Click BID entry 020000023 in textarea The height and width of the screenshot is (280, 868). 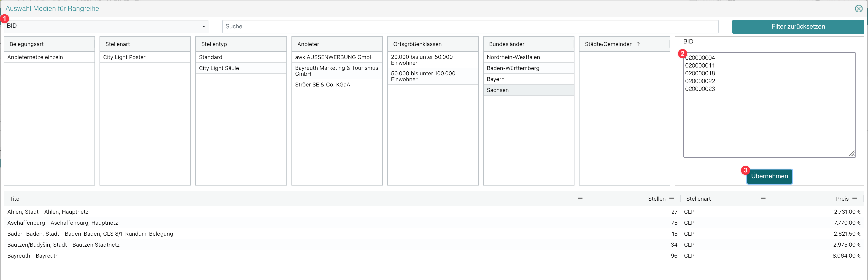pyautogui.click(x=700, y=89)
